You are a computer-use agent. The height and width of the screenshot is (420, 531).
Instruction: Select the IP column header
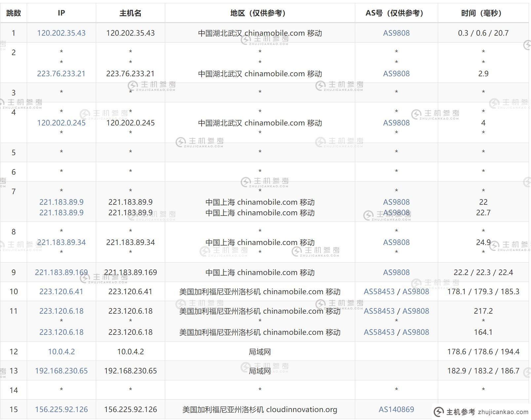coord(61,13)
